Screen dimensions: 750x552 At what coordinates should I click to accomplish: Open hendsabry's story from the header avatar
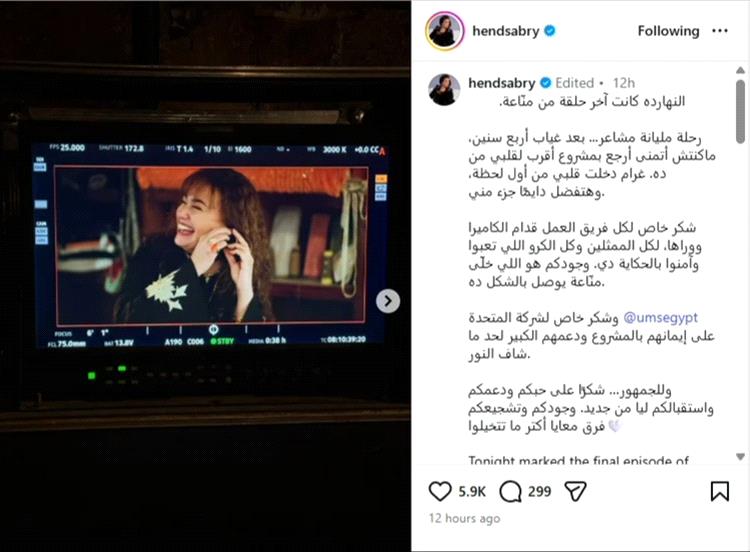pyautogui.click(x=445, y=31)
